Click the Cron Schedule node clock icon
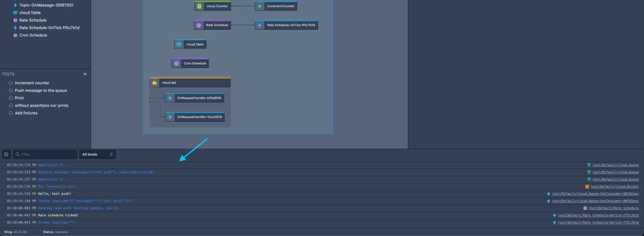This screenshot has width=644, height=236. [176, 63]
